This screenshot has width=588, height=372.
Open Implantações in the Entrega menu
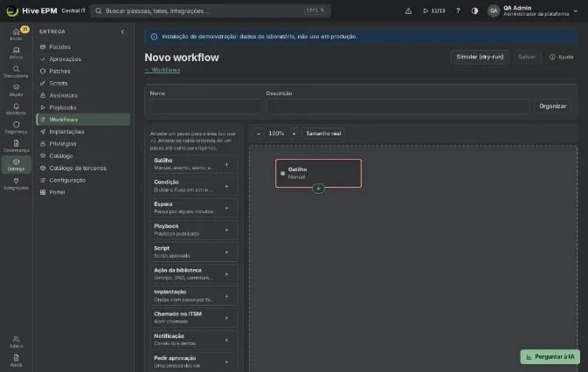83,132
